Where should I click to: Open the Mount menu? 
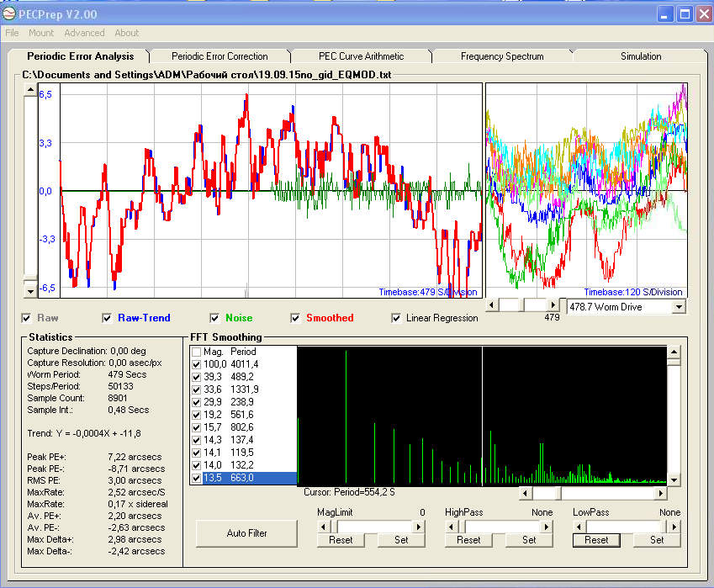[41, 34]
